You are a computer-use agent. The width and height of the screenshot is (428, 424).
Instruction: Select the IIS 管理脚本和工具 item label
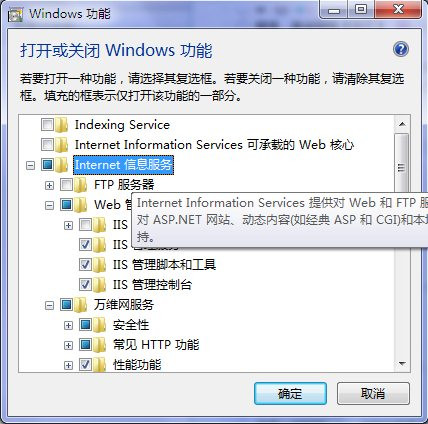click(164, 265)
